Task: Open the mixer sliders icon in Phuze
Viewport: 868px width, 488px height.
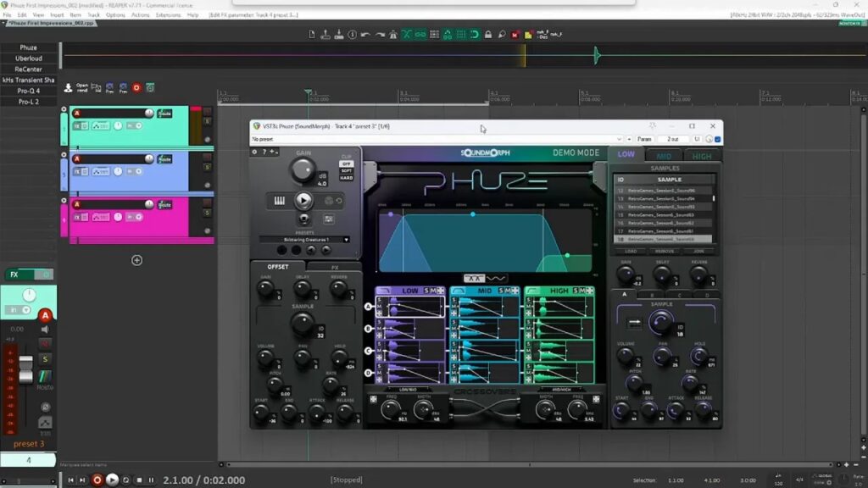Action: point(328,219)
